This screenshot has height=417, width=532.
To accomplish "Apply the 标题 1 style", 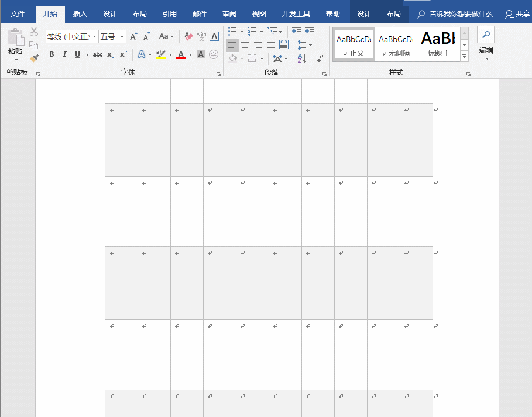I will point(438,45).
